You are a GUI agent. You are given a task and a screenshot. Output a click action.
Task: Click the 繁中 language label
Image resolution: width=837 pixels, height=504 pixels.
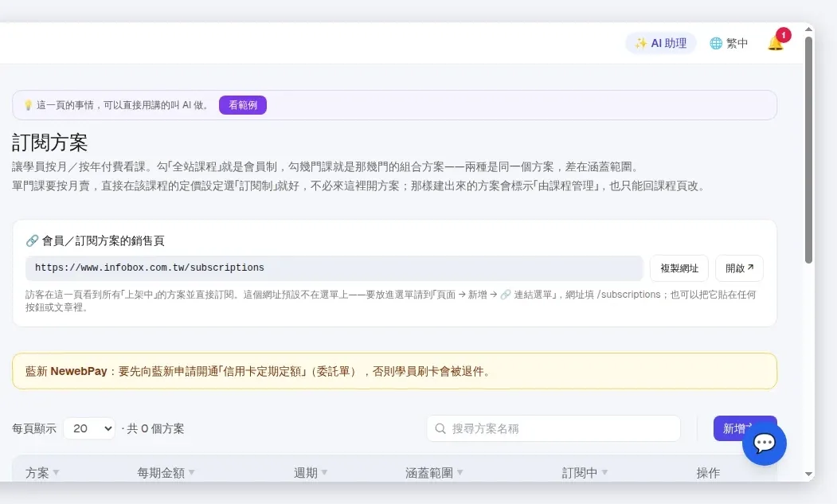point(737,43)
